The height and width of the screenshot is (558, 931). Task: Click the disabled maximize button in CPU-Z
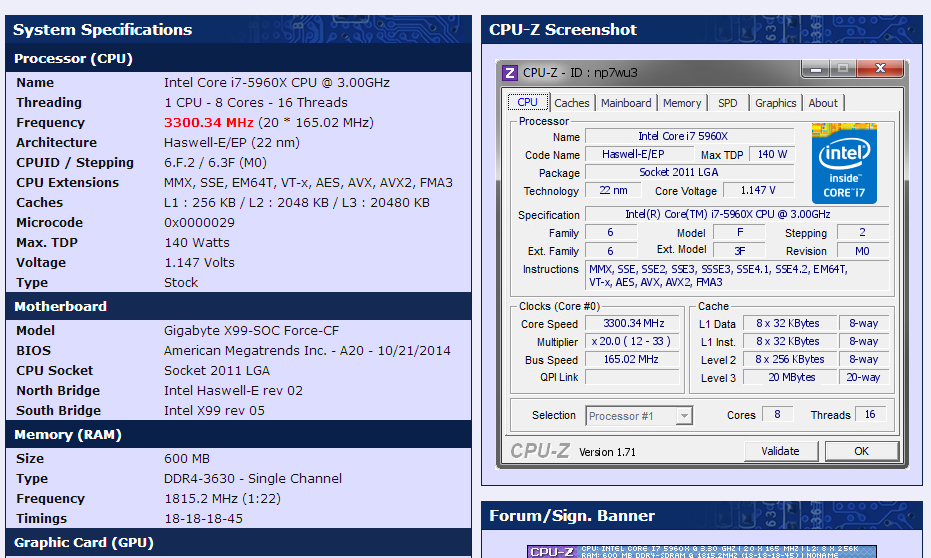point(843,69)
